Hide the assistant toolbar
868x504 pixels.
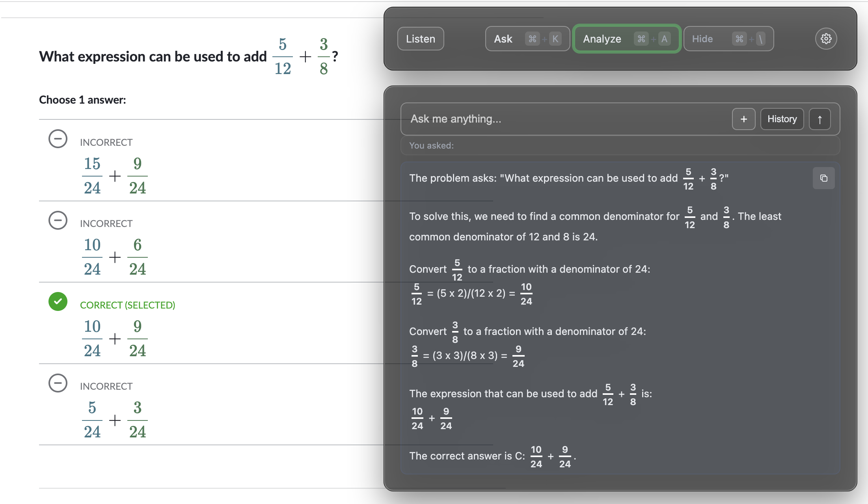(702, 38)
